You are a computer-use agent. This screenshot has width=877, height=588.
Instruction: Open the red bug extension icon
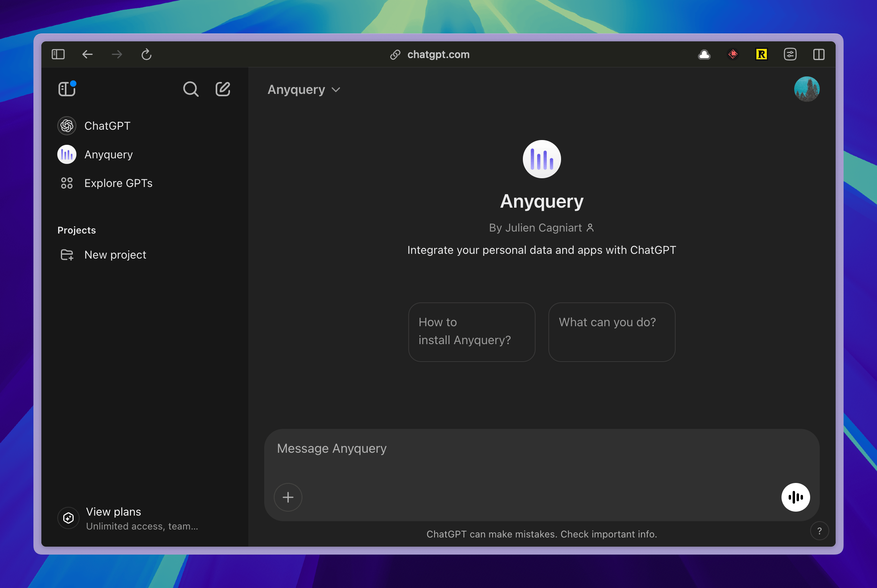point(733,54)
